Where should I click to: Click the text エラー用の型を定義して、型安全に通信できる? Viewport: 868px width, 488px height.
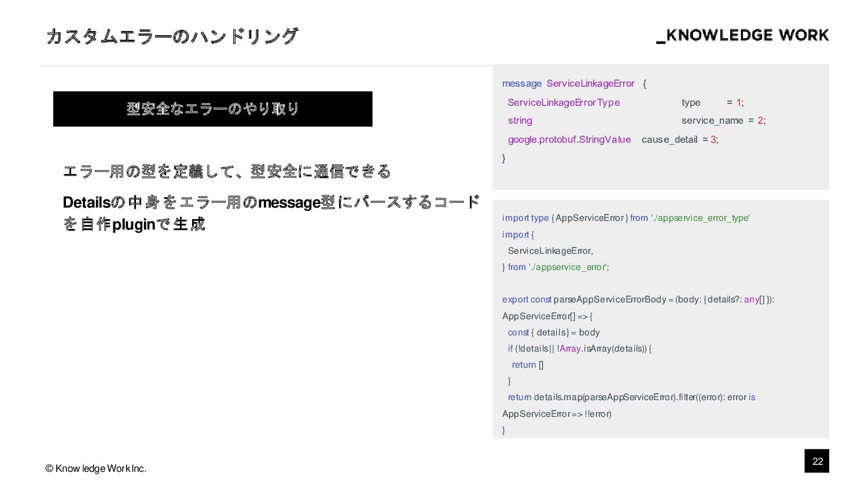(x=227, y=171)
